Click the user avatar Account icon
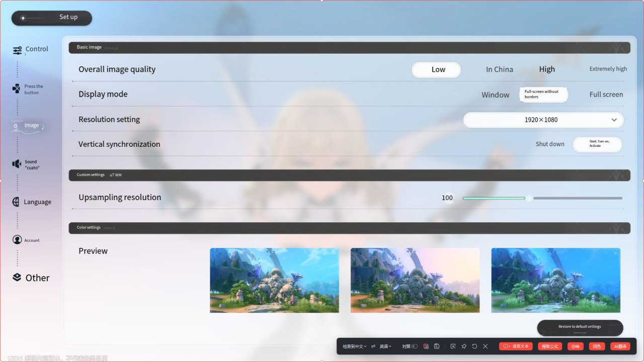The image size is (644, 362). click(17, 240)
